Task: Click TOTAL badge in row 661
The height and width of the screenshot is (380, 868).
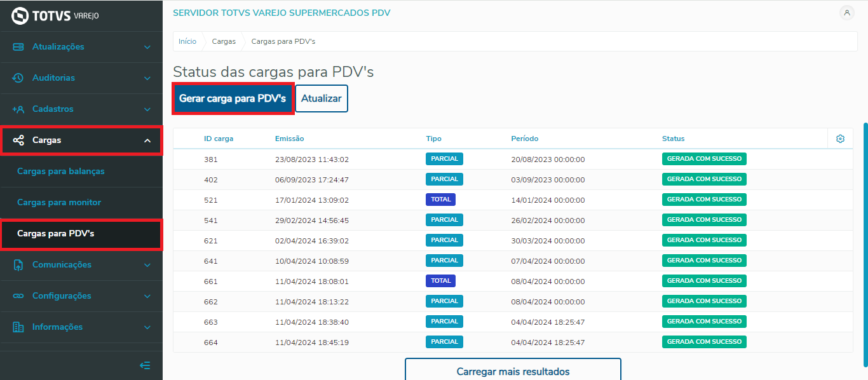Action: coord(440,281)
